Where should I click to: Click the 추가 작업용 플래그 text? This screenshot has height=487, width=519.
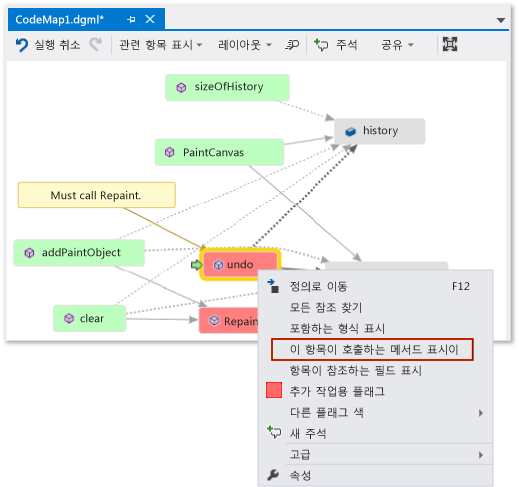[x=337, y=391]
